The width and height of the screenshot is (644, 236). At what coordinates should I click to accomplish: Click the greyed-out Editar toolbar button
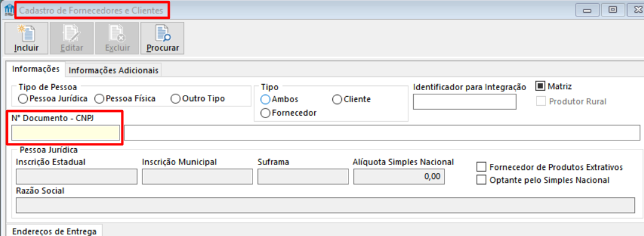(x=71, y=38)
